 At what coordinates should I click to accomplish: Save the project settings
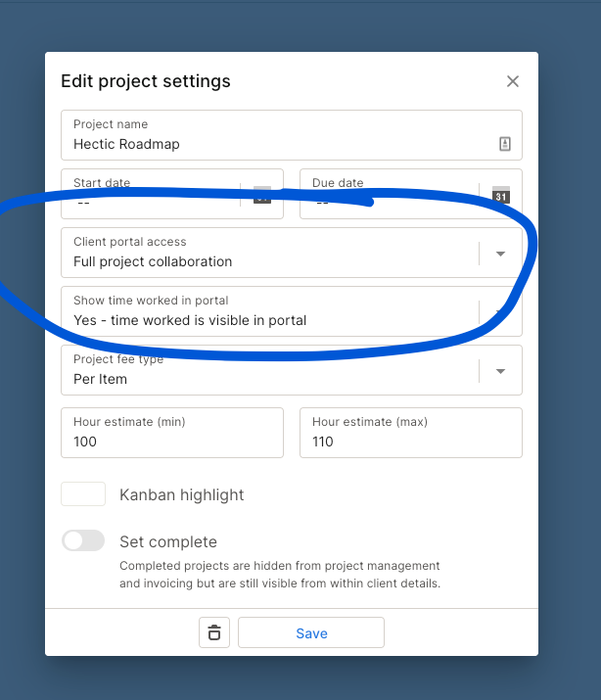[x=311, y=633]
